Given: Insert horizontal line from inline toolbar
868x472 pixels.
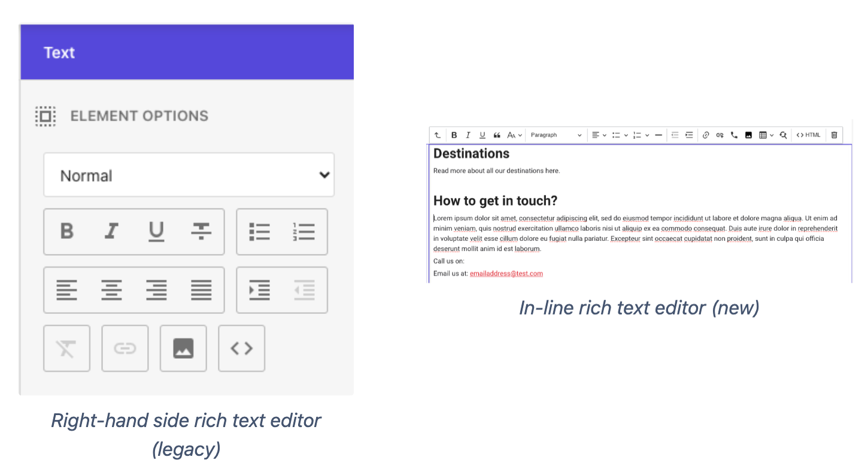Looking at the screenshot, I should tap(658, 135).
